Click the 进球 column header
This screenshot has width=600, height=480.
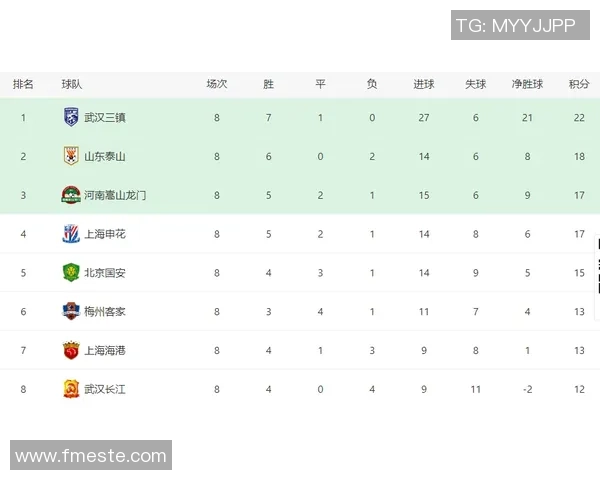[x=424, y=84]
